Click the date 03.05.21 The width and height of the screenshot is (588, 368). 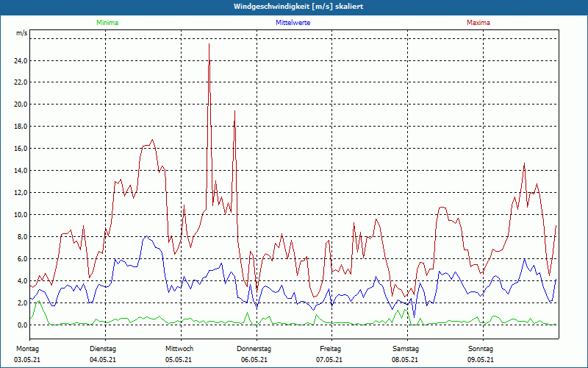click(x=27, y=360)
